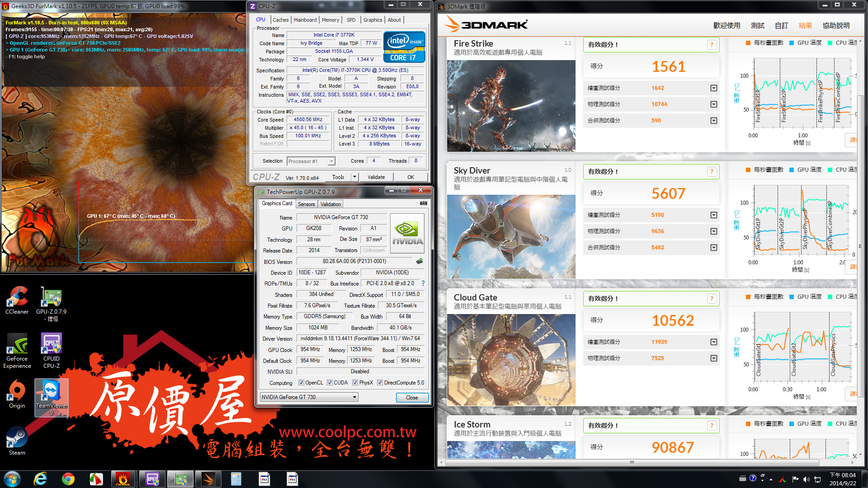Open help for the Fire Strike valid score
Viewport: 868px width, 488px height.
click(x=712, y=44)
